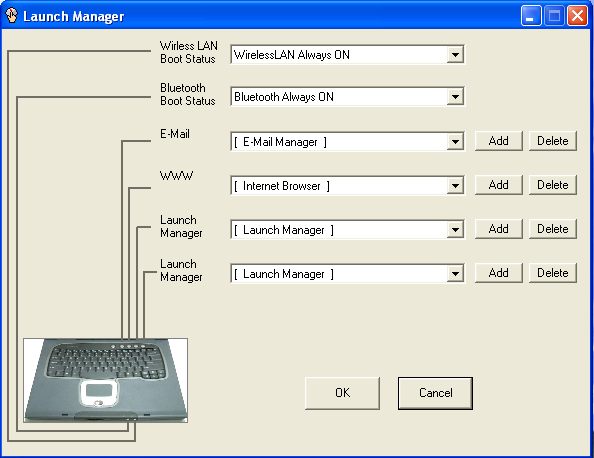Add a program to the E-Mail key
594x458 pixels.
(x=499, y=141)
